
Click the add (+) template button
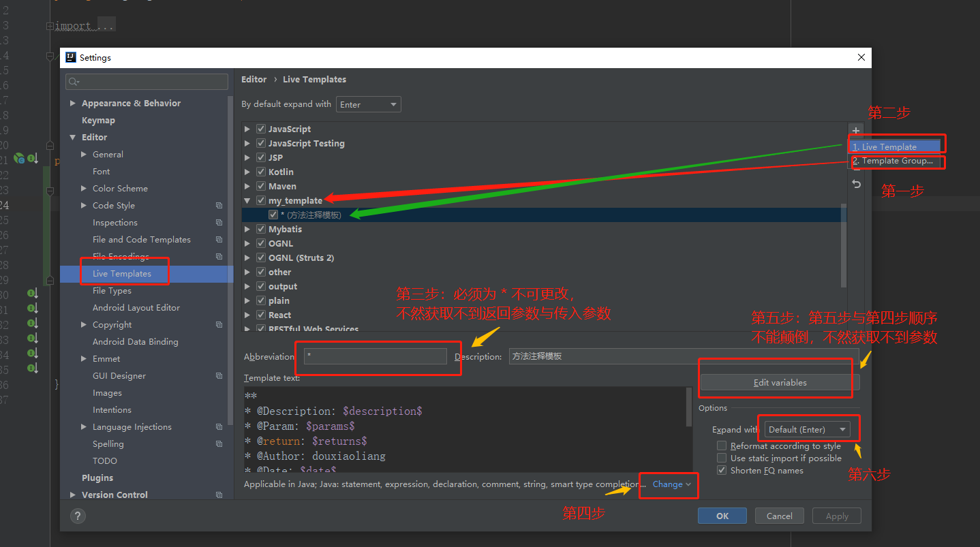point(856,130)
